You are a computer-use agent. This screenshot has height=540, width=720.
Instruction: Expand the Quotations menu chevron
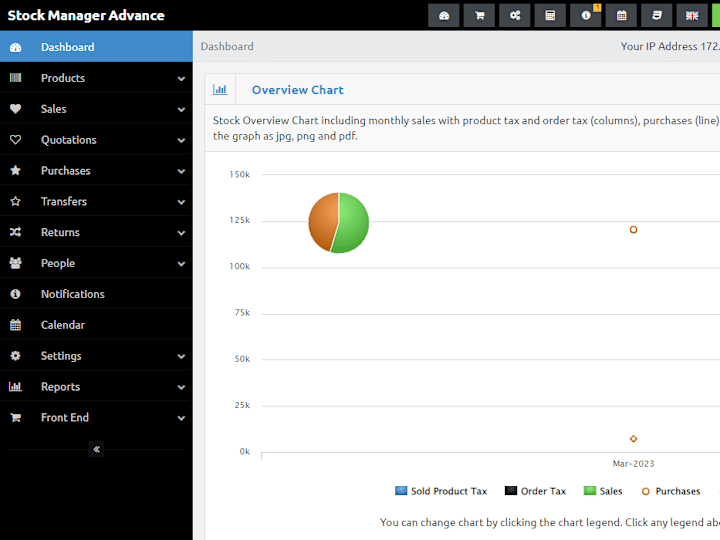click(181, 140)
